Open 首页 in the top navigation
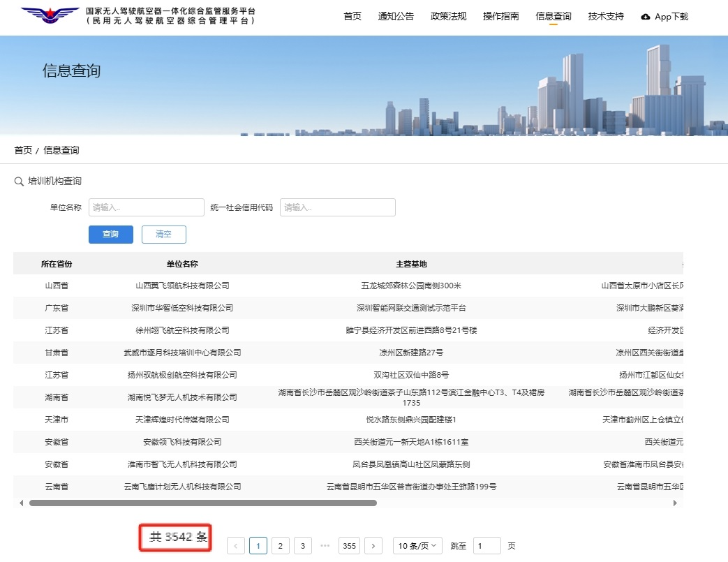The image size is (728, 562). point(352,16)
